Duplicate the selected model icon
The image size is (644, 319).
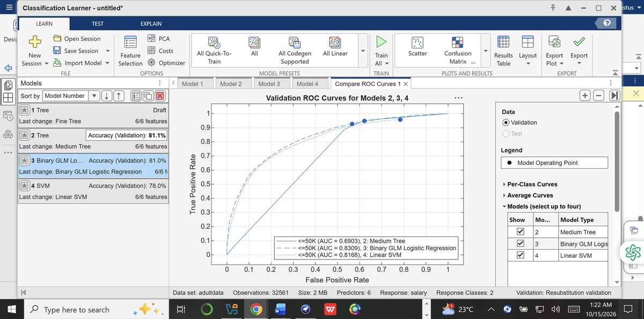tap(148, 96)
